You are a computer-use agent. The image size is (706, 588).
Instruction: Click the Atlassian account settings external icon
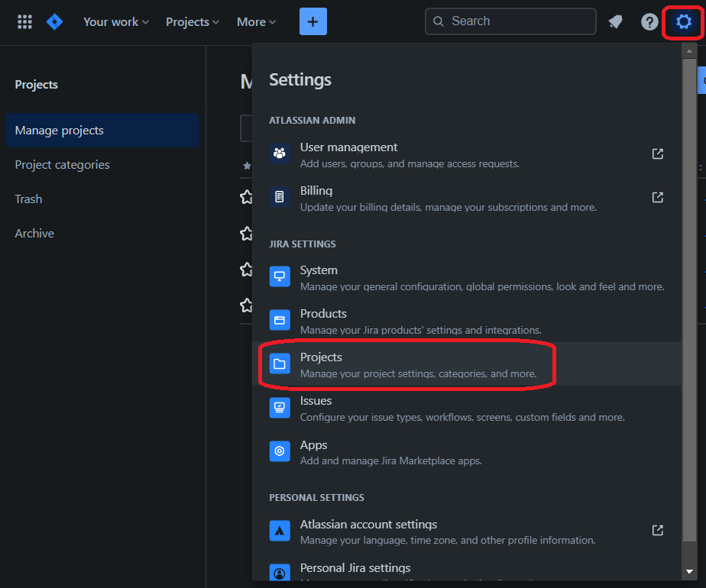pyautogui.click(x=657, y=530)
